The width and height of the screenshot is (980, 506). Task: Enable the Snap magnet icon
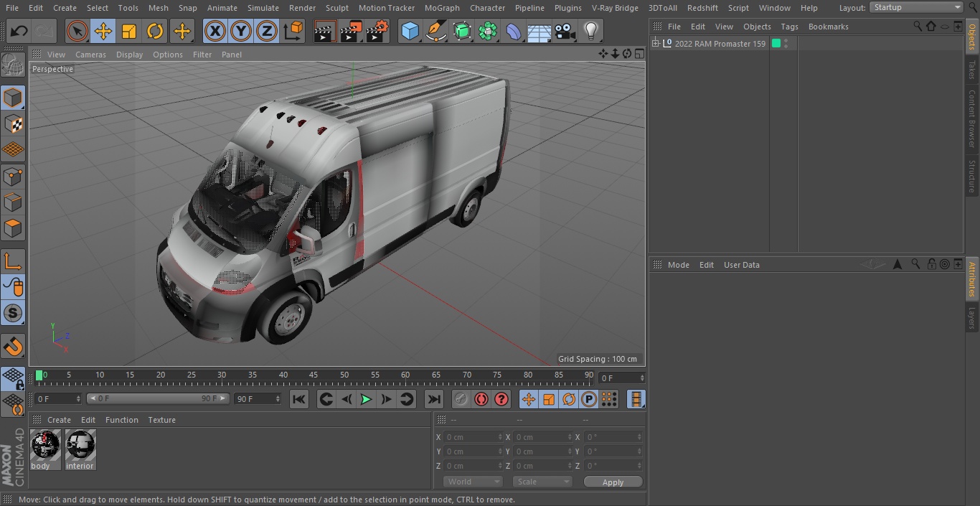(x=13, y=347)
